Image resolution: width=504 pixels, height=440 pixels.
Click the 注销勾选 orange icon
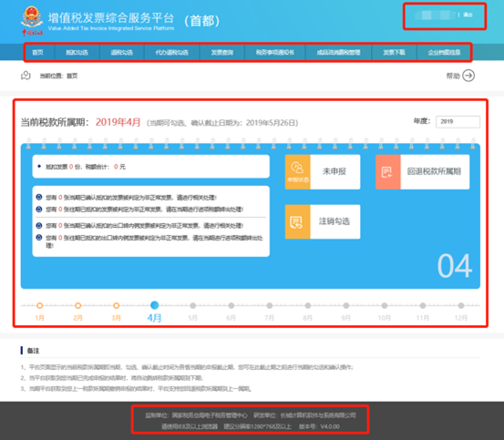(x=297, y=221)
